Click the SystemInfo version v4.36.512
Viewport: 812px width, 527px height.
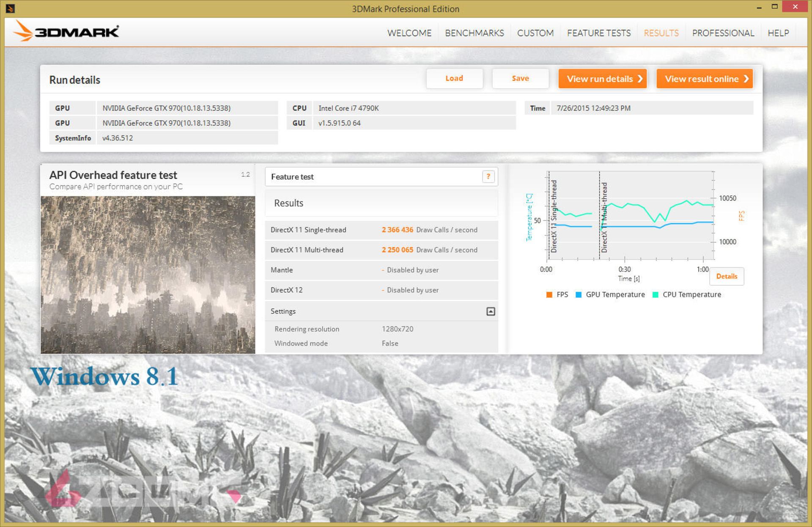point(117,138)
